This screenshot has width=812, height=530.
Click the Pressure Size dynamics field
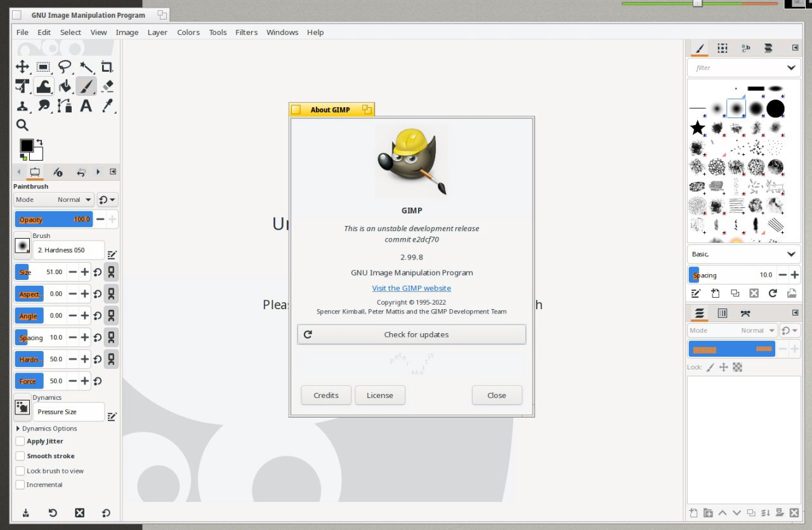[69, 412]
